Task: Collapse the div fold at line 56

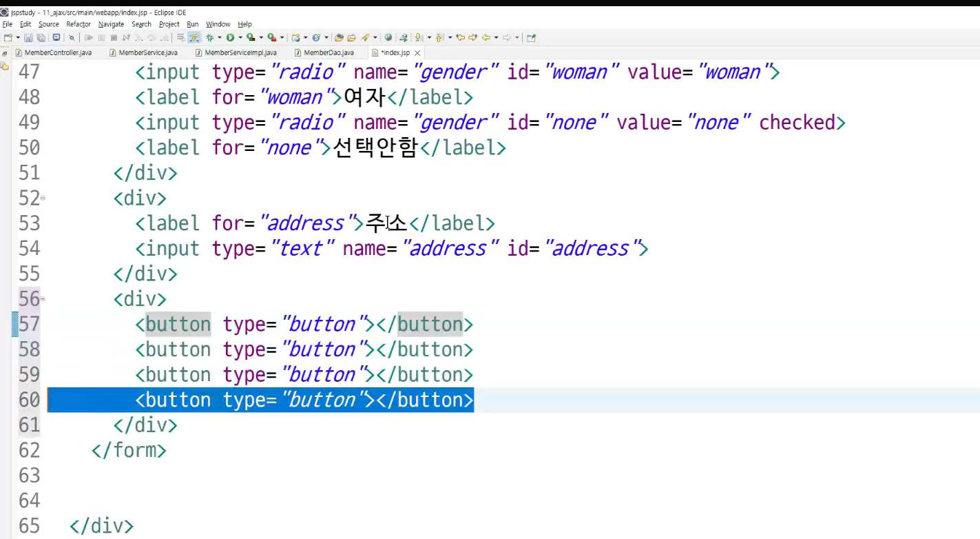Action: tap(43, 299)
